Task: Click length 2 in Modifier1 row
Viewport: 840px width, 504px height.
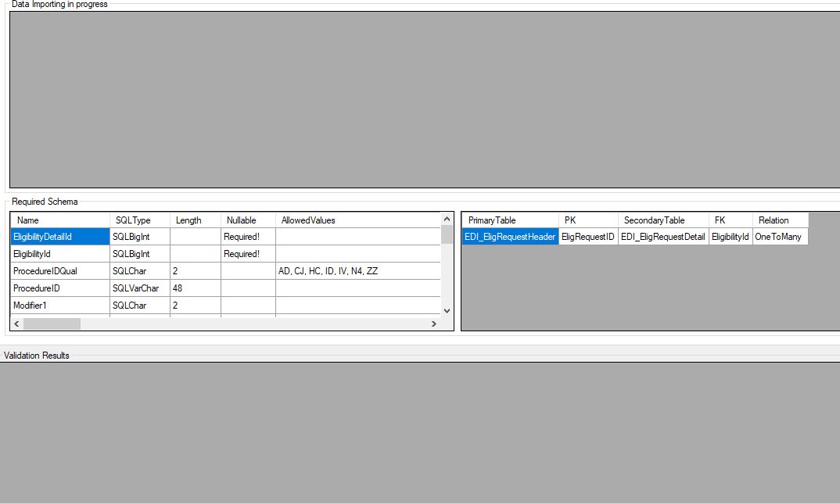Action: pyautogui.click(x=196, y=305)
